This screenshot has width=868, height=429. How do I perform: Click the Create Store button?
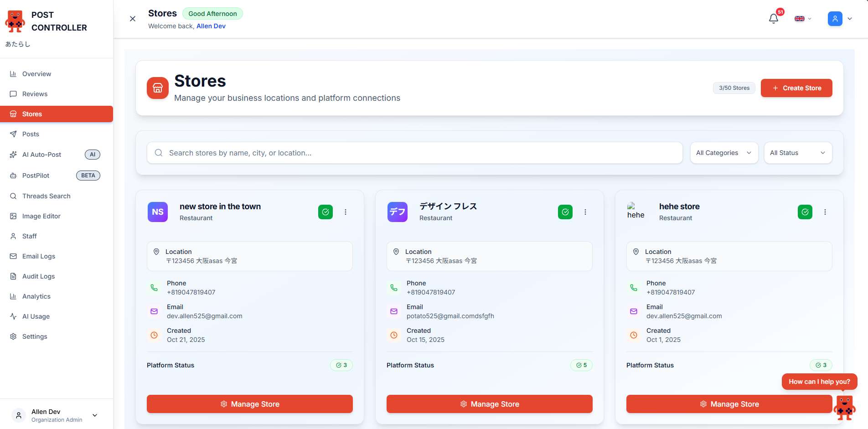[796, 88]
